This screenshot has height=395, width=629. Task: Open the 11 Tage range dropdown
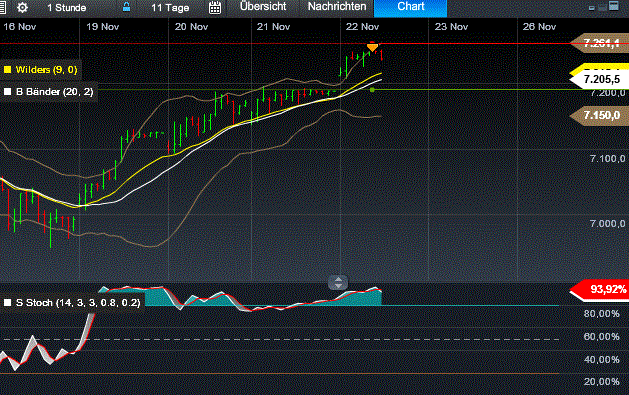(x=170, y=8)
